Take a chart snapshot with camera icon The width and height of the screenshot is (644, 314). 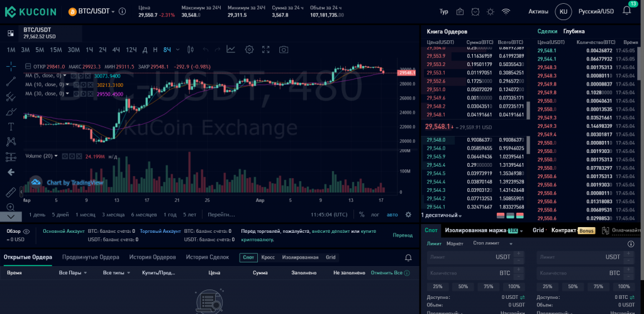coord(284,50)
